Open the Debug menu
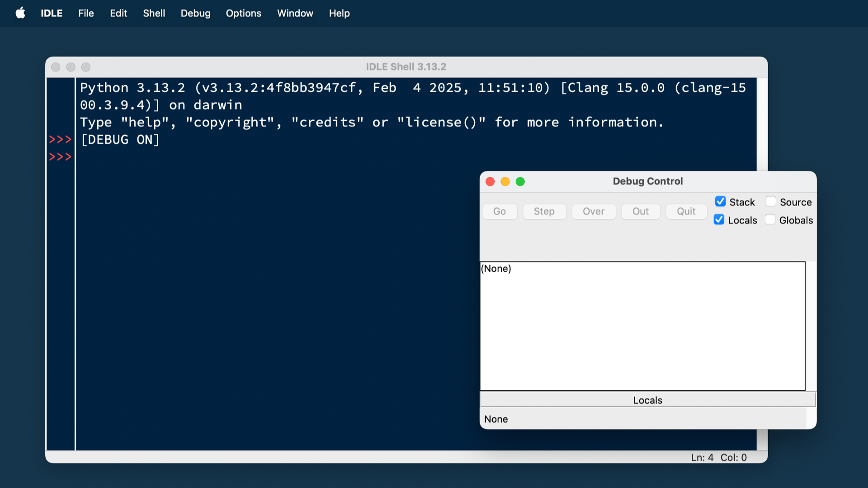Image resolution: width=868 pixels, height=488 pixels. coord(195,13)
